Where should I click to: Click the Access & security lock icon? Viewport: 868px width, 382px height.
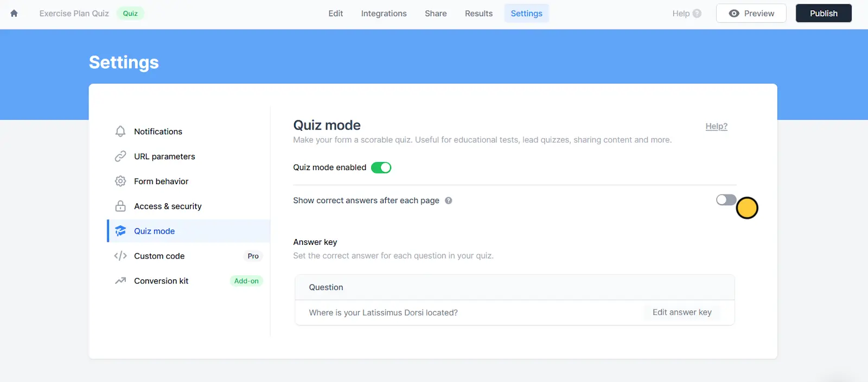coord(120,206)
